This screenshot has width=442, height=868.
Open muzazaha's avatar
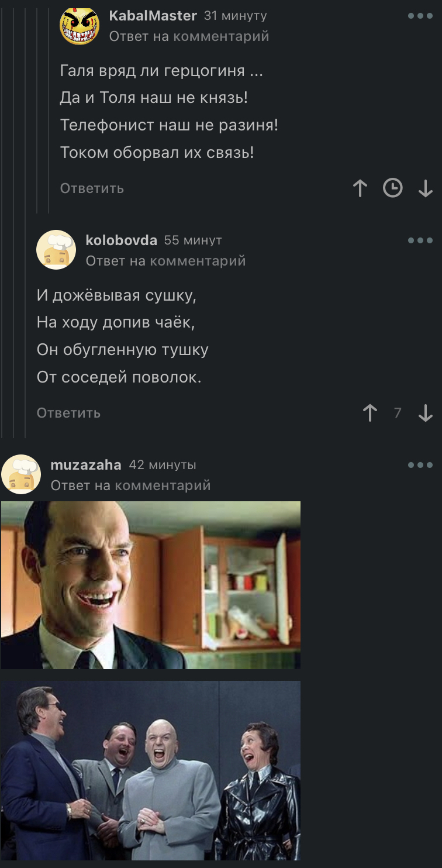[x=21, y=474]
